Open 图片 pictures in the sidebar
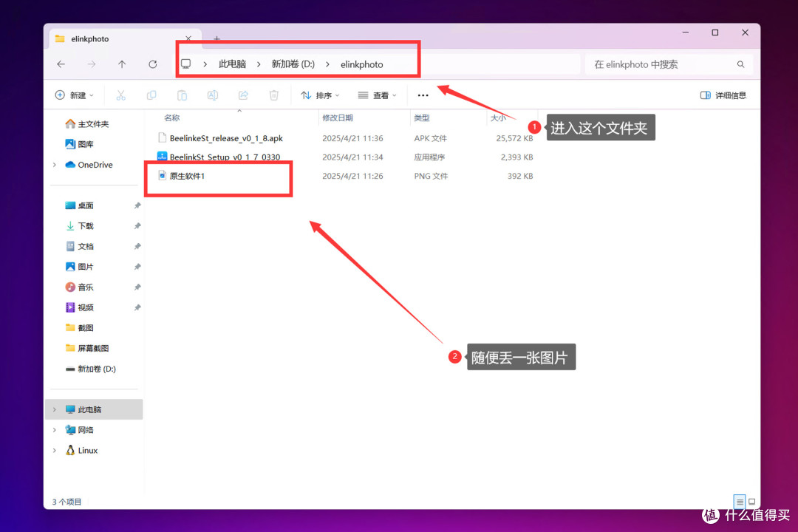The width and height of the screenshot is (798, 532). [86, 267]
